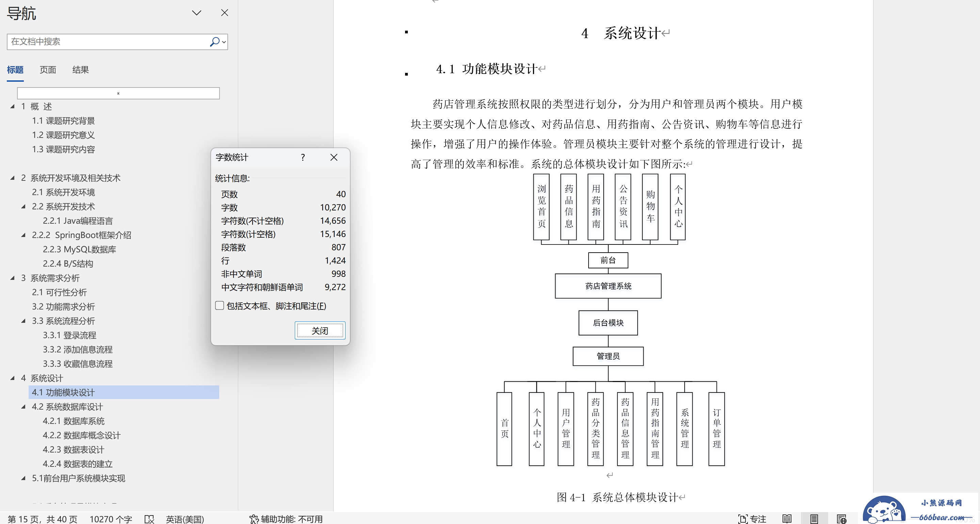
Task: Switch to Focus mode in status bar
Action: (752, 519)
